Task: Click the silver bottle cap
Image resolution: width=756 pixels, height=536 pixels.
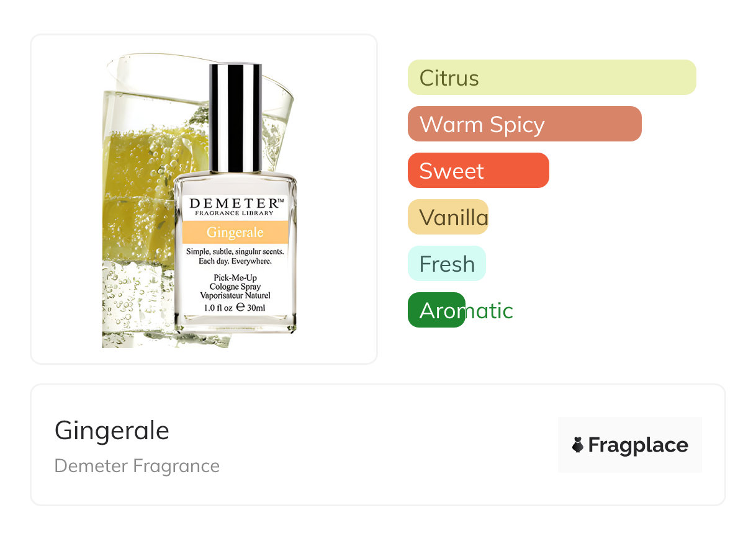Action: click(x=235, y=117)
